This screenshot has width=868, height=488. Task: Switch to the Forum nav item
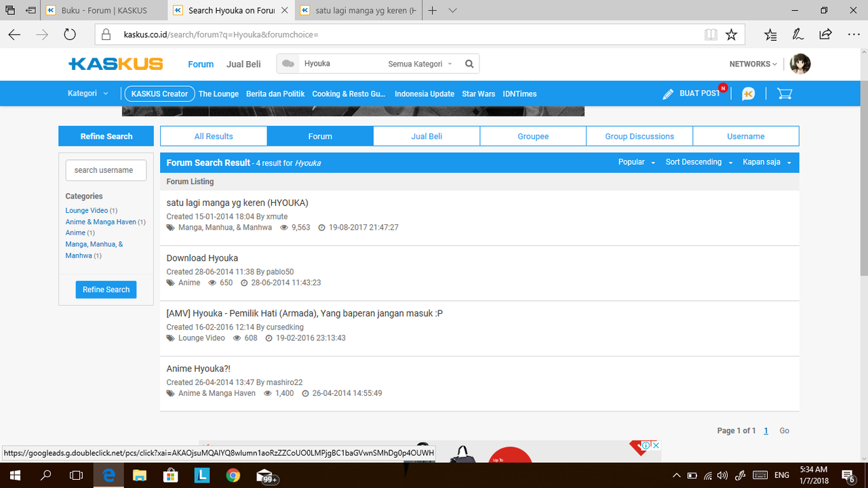click(x=201, y=64)
